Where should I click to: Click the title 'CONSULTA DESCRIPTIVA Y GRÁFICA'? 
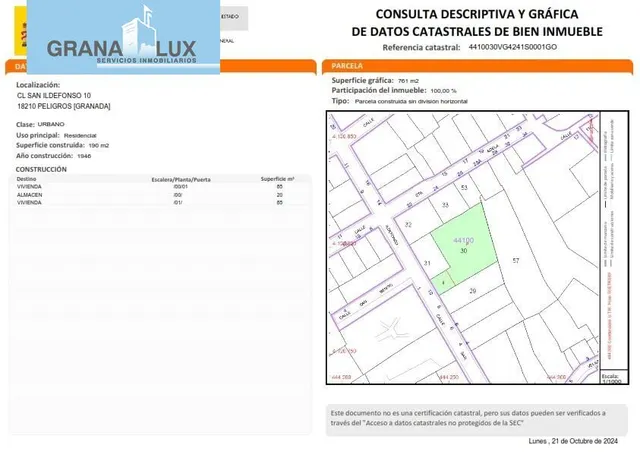click(x=477, y=14)
